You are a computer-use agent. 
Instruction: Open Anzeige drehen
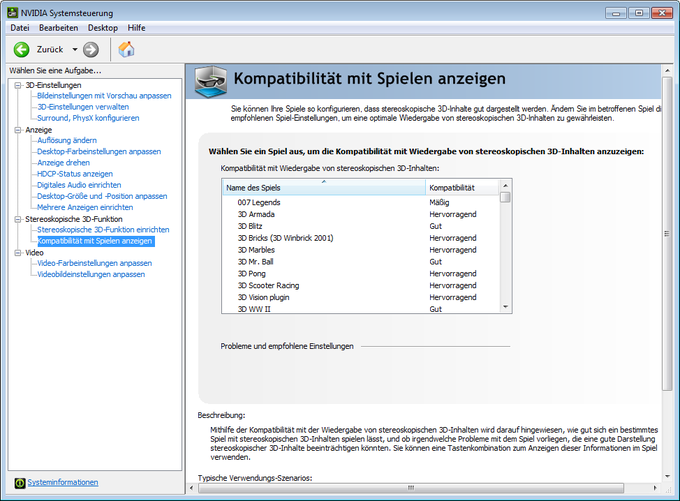(63, 163)
